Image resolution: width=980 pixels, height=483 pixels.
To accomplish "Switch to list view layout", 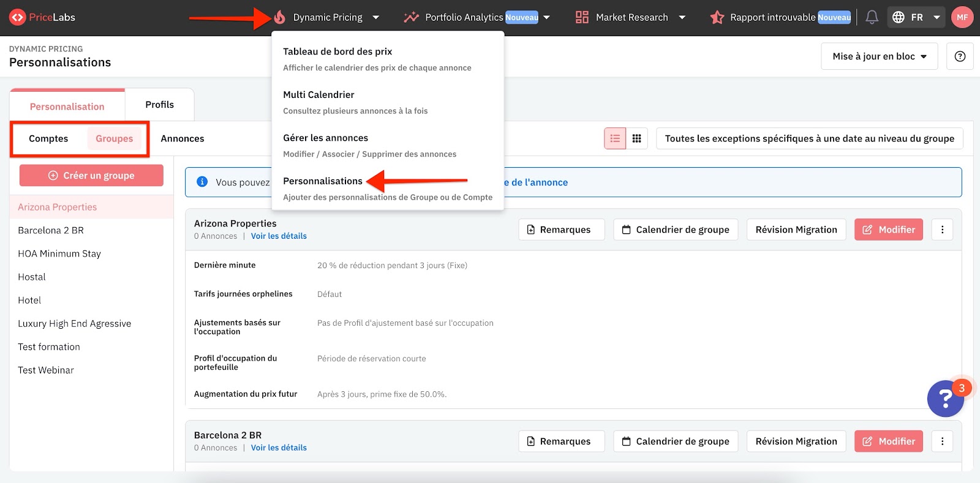I will point(615,138).
